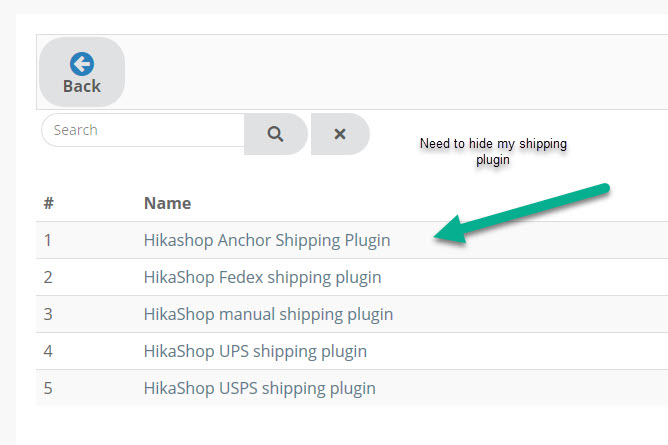Click row number 4 in the list
This screenshot has height=445, width=668.
coord(48,351)
